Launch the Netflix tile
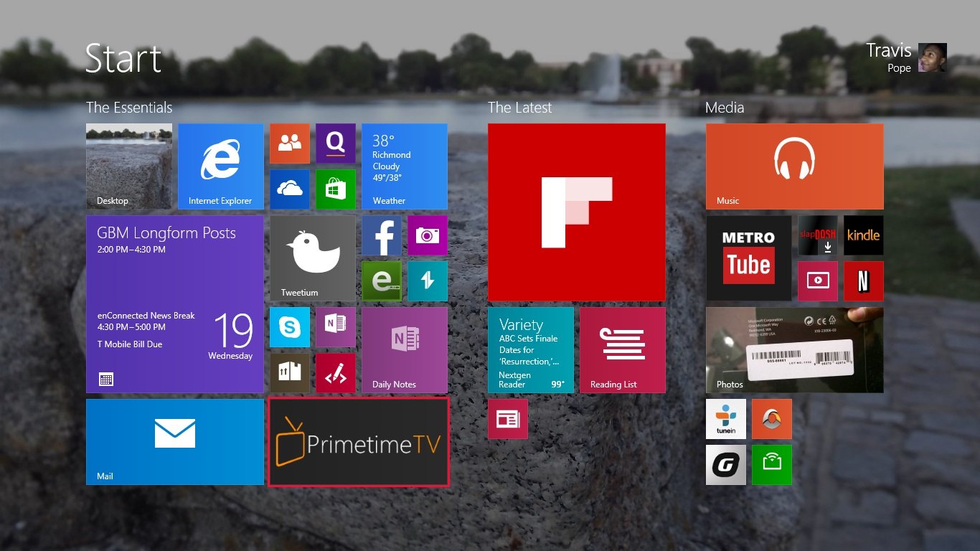The width and height of the screenshot is (980, 551). 864,281
